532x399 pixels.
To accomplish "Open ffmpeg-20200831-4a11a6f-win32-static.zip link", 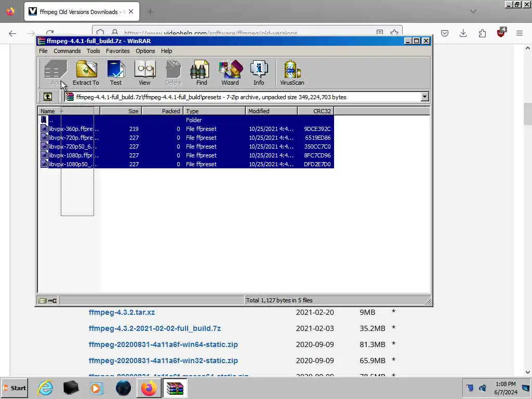I will [163, 361].
